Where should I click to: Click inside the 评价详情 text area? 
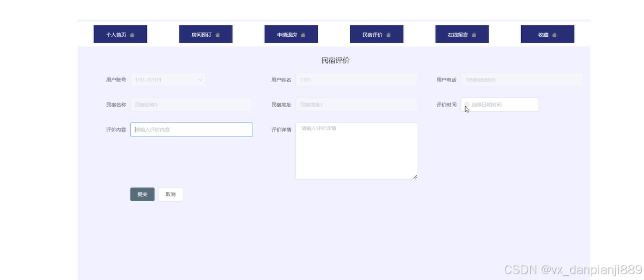[357, 151]
